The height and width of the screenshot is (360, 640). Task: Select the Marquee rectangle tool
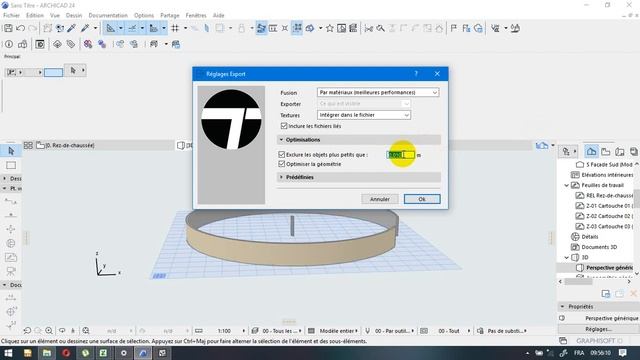11,165
